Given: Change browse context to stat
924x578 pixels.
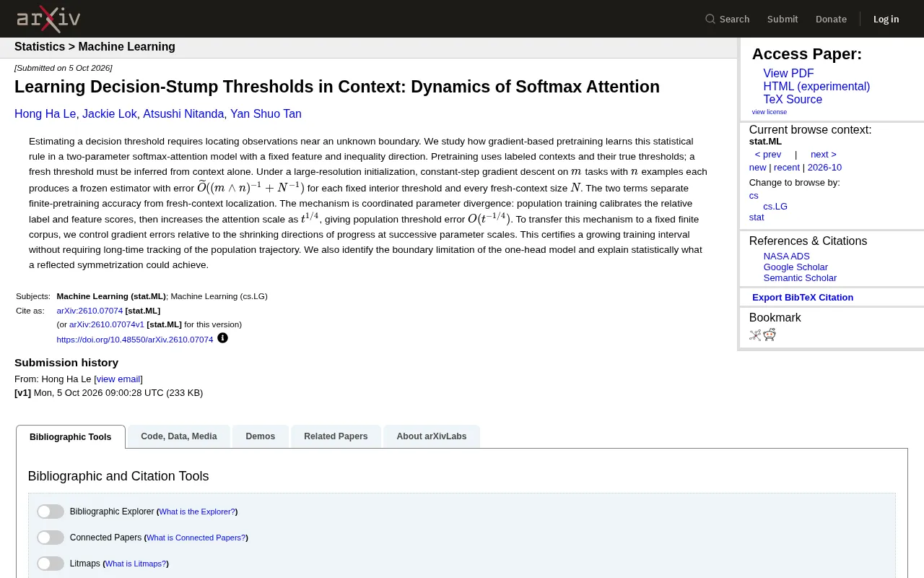Looking at the screenshot, I should pos(757,217).
